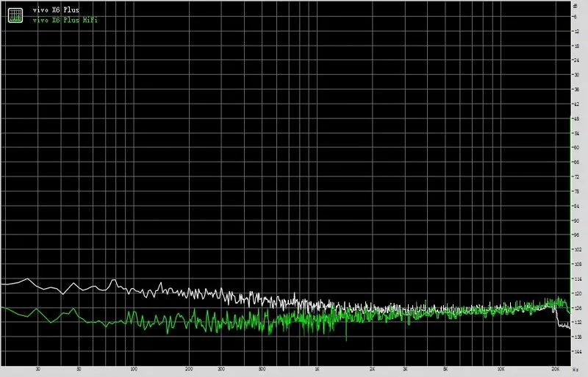Click the -60 level axis label

[576, 148]
